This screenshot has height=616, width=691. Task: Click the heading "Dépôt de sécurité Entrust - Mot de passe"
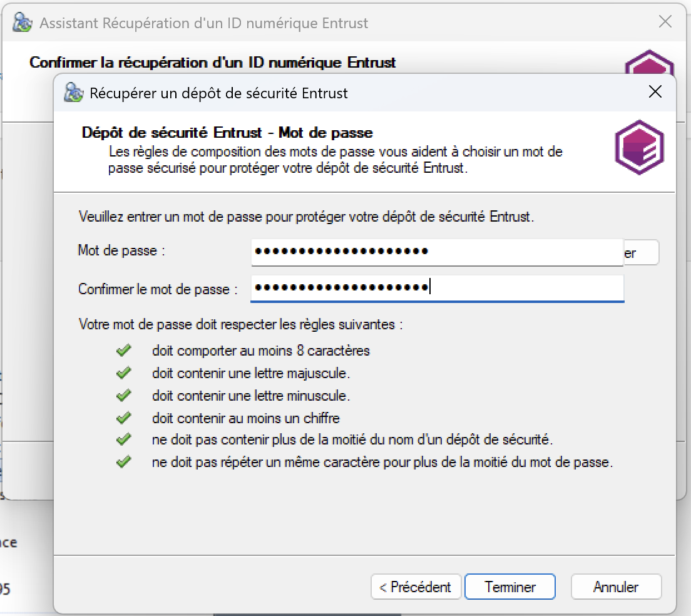(227, 133)
